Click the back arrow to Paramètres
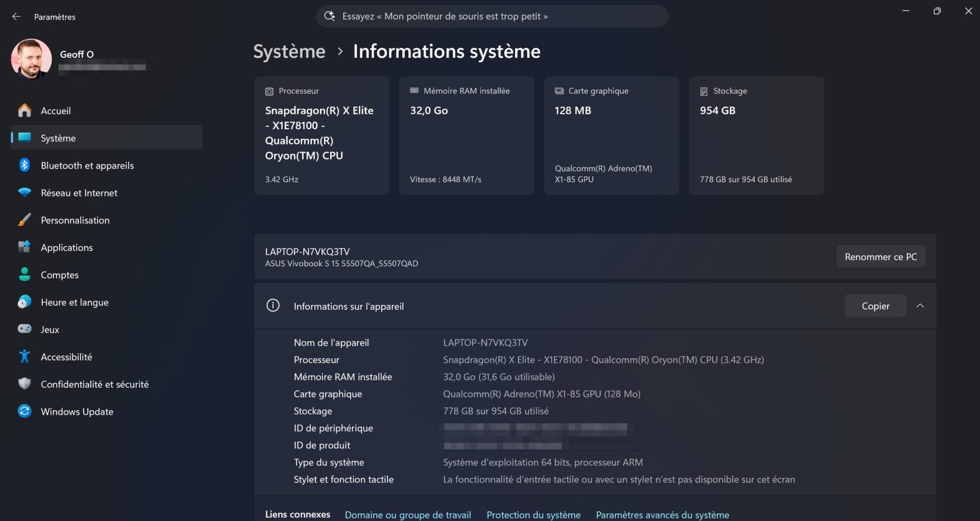 pyautogui.click(x=16, y=16)
